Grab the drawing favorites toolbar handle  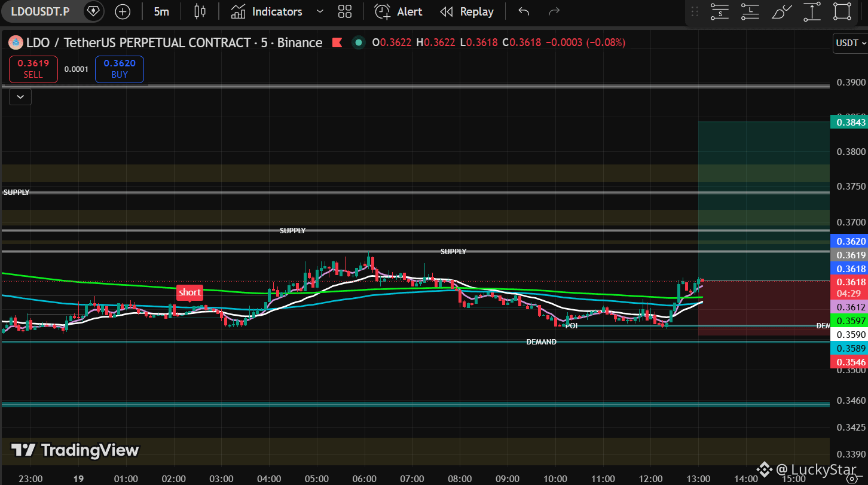(x=695, y=11)
